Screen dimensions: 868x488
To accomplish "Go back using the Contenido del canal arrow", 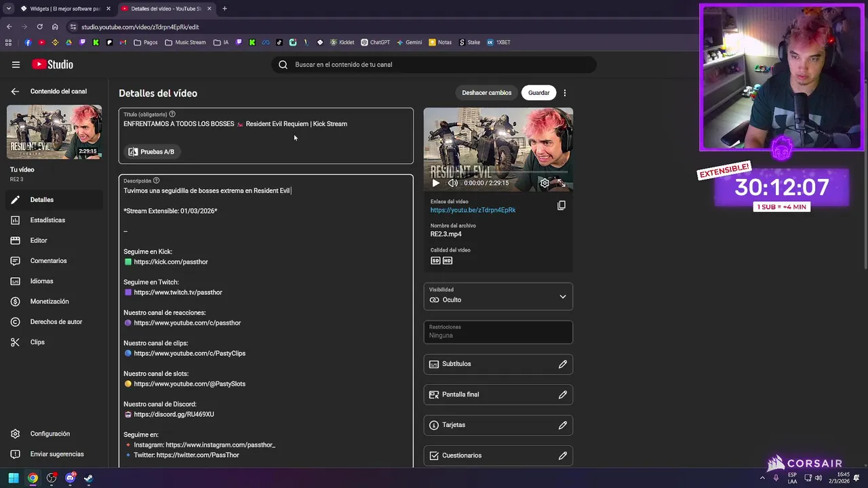I will click(15, 91).
